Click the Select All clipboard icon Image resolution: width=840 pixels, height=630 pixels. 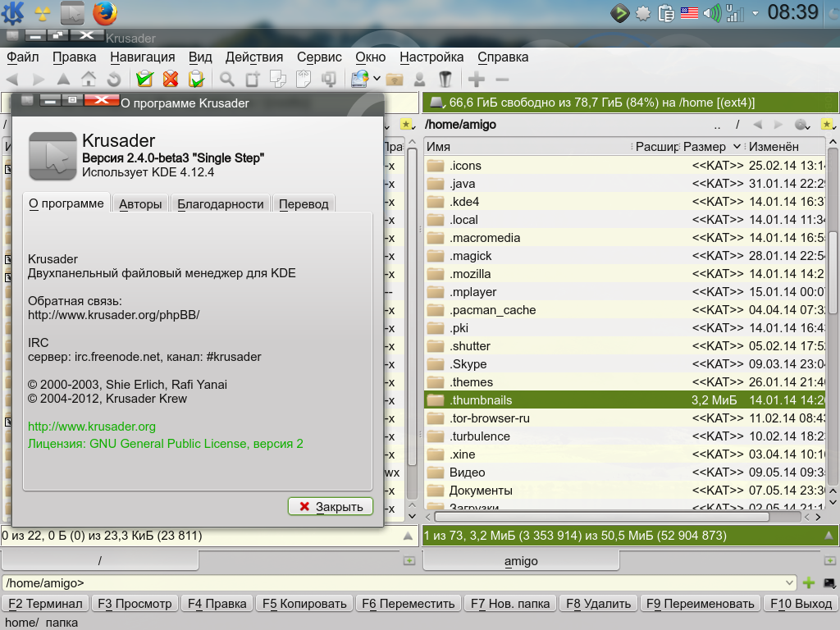[144, 80]
